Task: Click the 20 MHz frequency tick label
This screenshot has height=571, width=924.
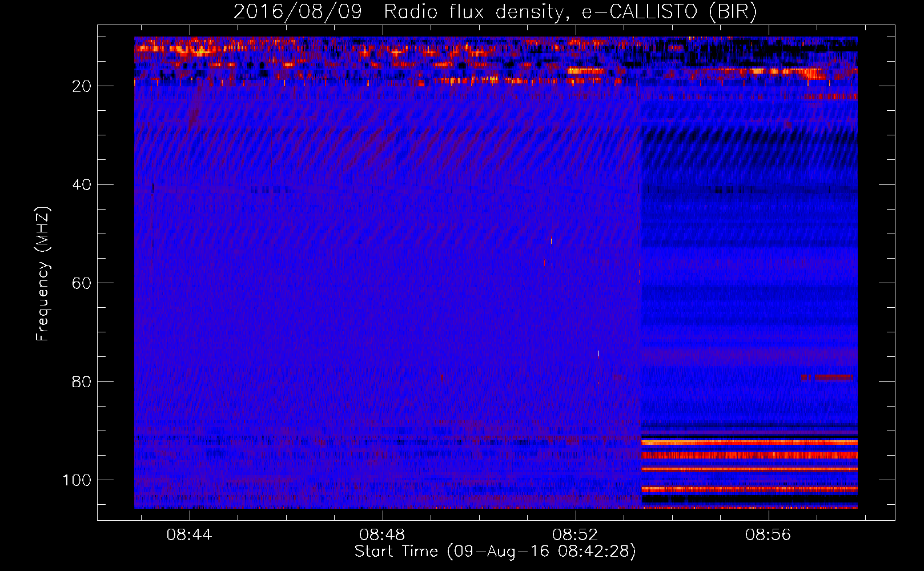Action: 82,86
